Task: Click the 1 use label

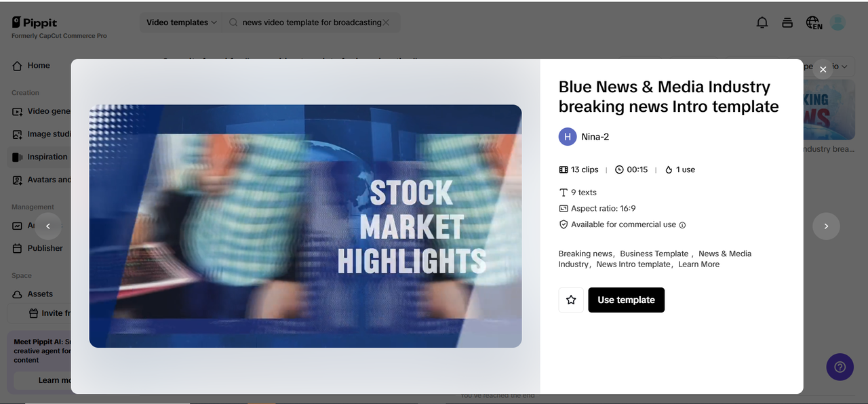Action: [x=679, y=169]
